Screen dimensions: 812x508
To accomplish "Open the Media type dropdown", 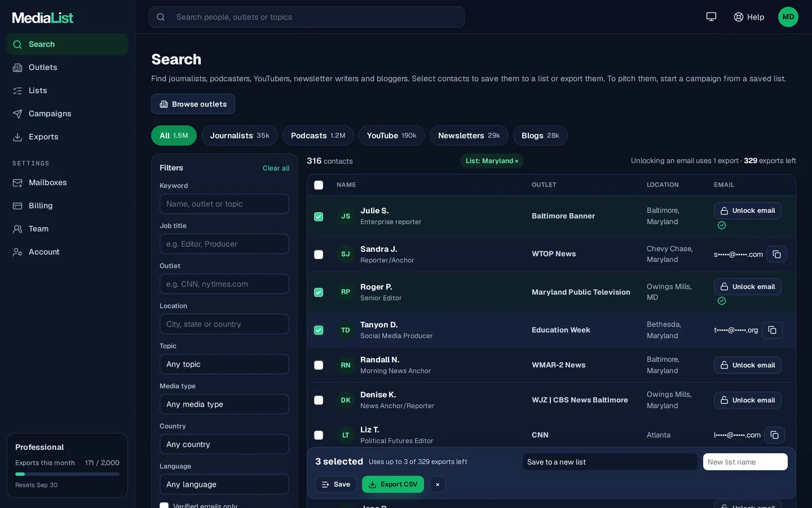I will (x=224, y=404).
